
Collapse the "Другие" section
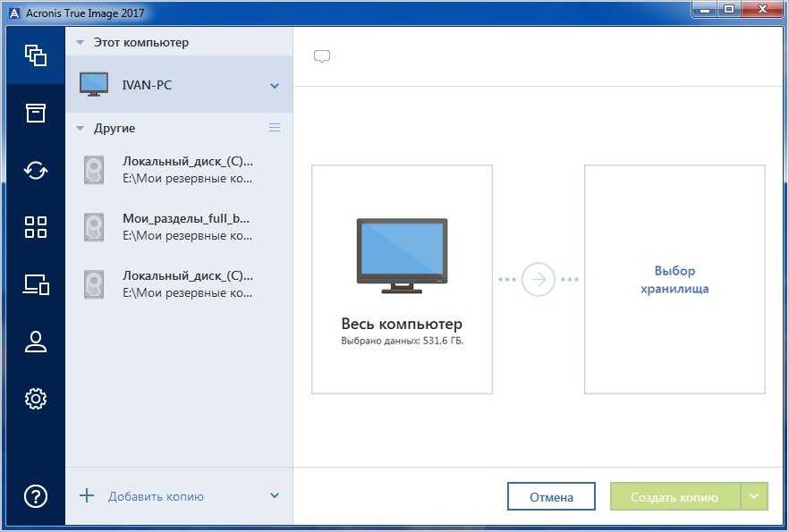(x=81, y=128)
